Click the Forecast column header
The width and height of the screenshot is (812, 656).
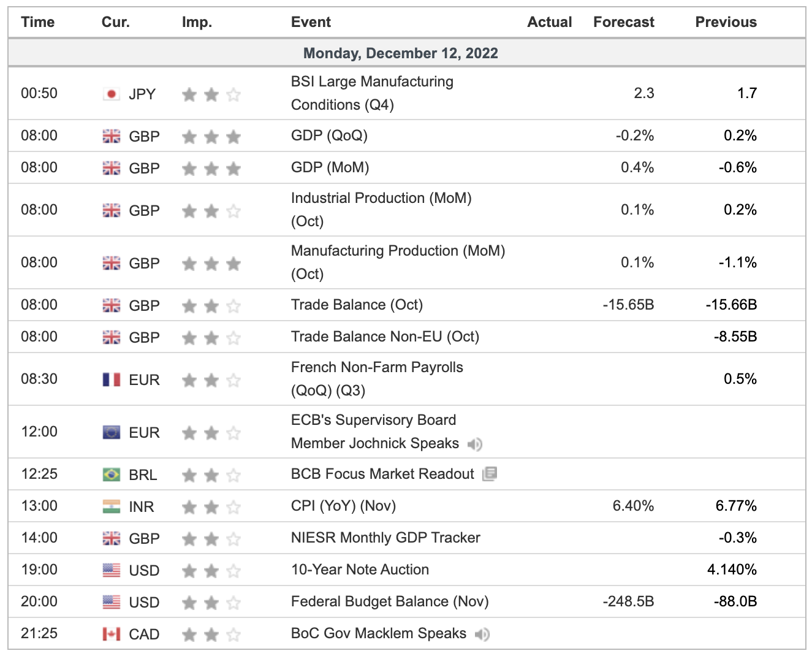coord(623,22)
